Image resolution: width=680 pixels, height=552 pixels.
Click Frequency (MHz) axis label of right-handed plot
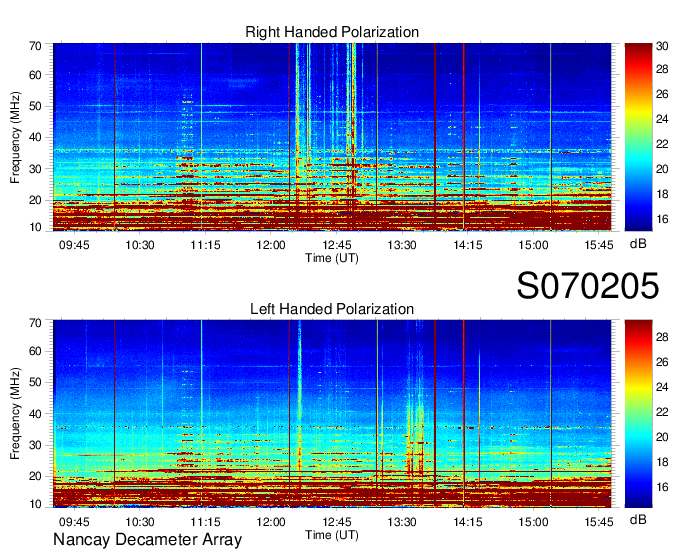pyautogui.click(x=15, y=137)
